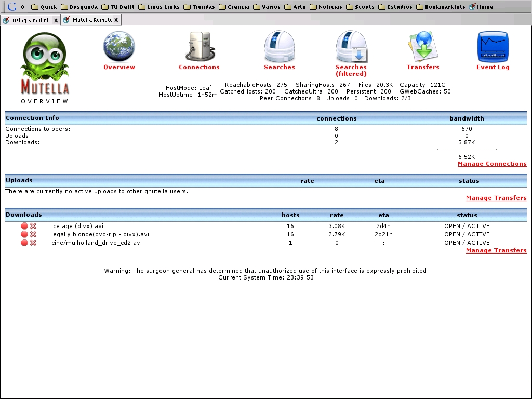This screenshot has width=532, height=399.
Task: Close the Mutella Remote tab
Action: (x=116, y=20)
